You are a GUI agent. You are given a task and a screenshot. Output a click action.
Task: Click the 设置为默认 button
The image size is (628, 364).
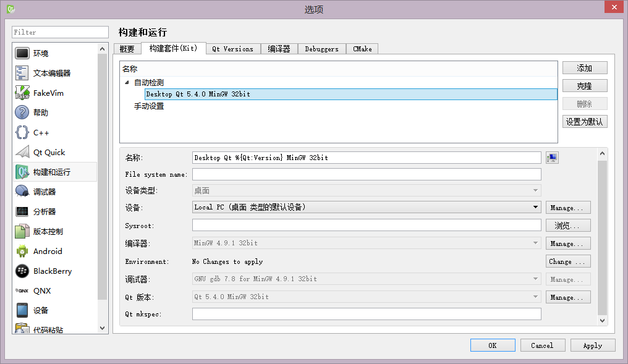(x=585, y=122)
